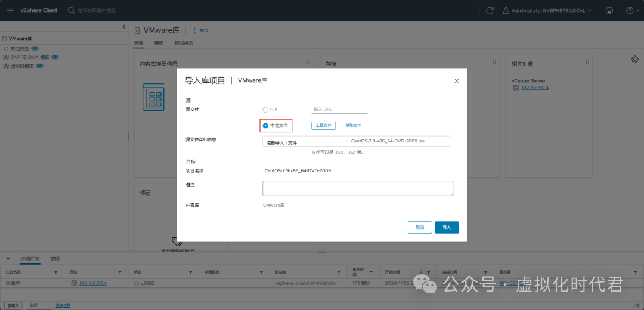Click the 备注 text area
Screen dimensions: 644x310
click(358, 188)
